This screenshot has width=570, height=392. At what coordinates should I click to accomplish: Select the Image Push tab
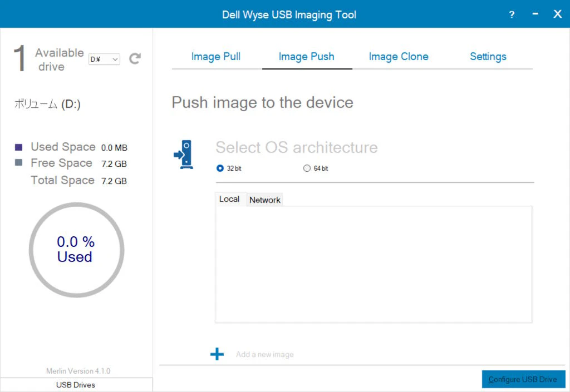306,56
